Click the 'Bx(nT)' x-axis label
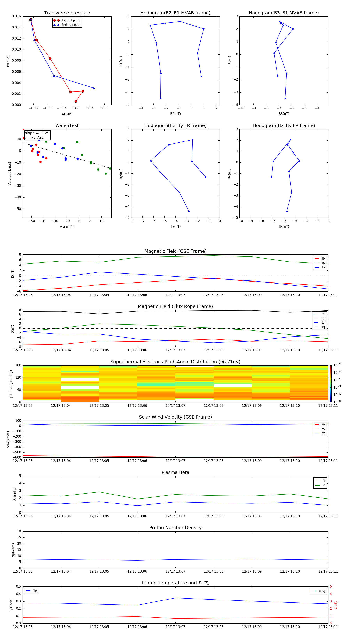 click(x=284, y=227)
